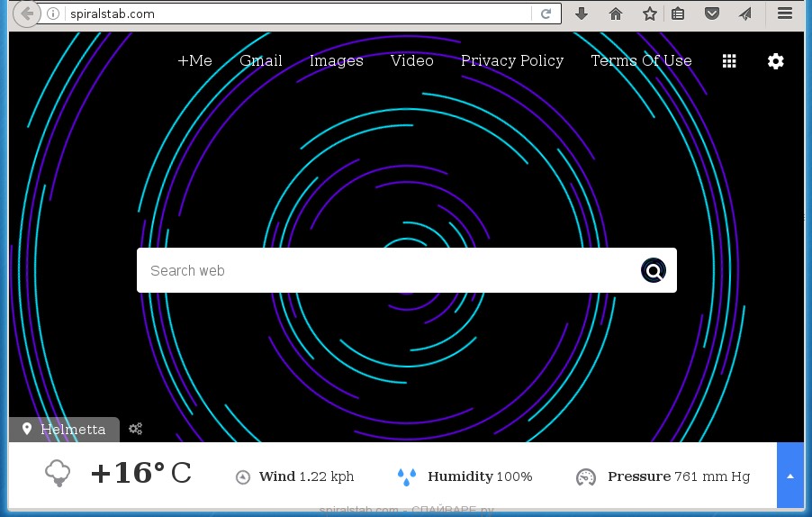This screenshot has height=517, width=812.
Task: Open the downloads arrow icon
Action: coord(582,14)
